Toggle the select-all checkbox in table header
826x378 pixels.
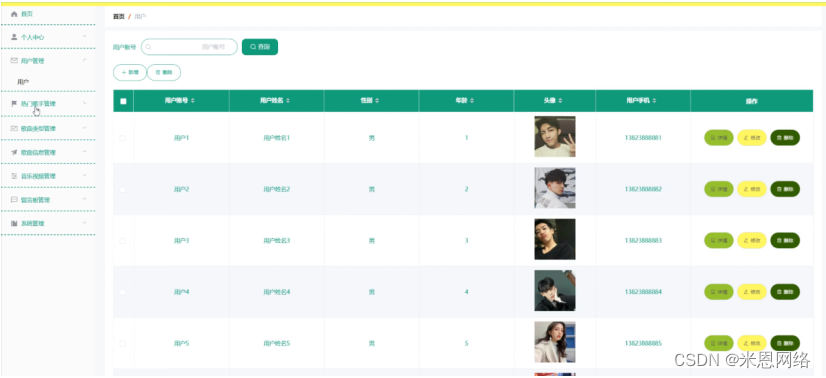point(123,101)
